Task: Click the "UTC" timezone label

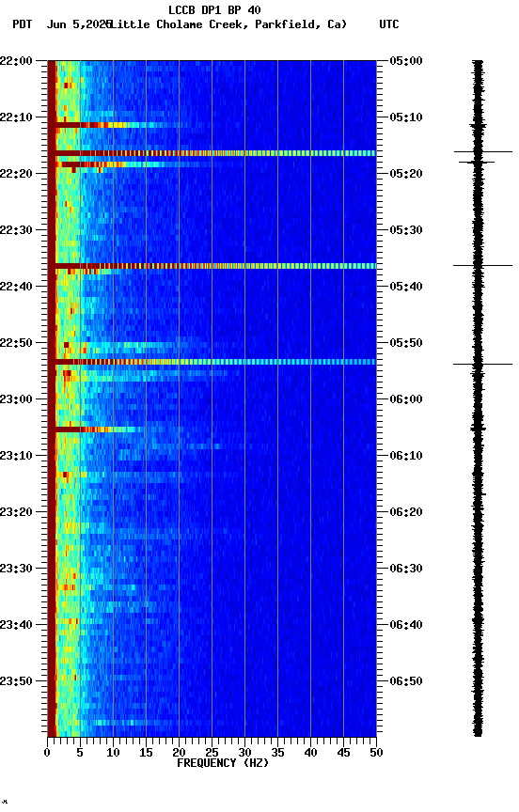Action: click(x=389, y=24)
